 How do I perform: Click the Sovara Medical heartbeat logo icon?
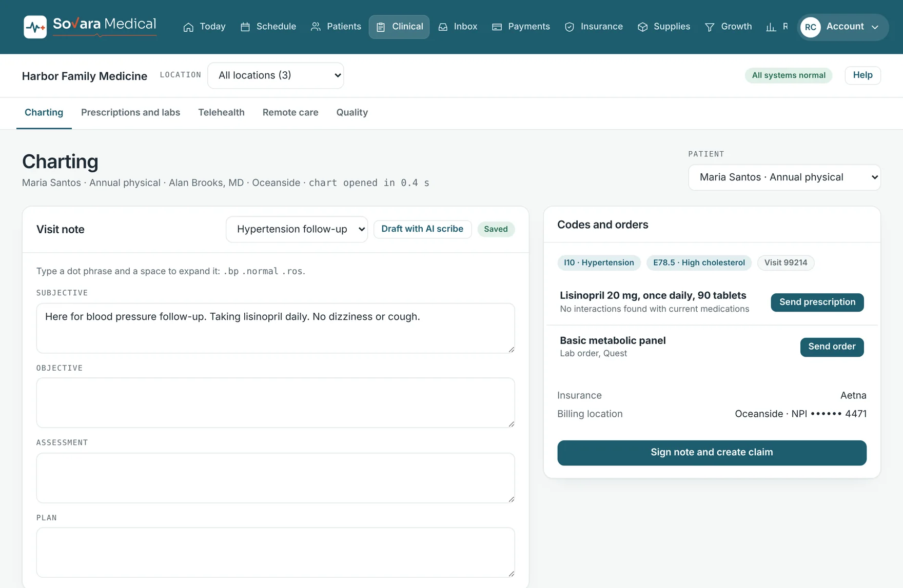point(35,27)
